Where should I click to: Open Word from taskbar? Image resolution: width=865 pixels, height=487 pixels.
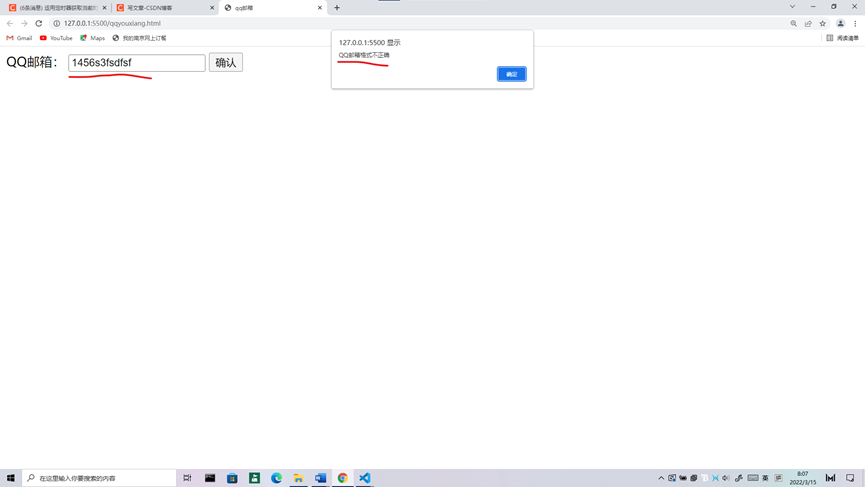click(x=321, y=478)
